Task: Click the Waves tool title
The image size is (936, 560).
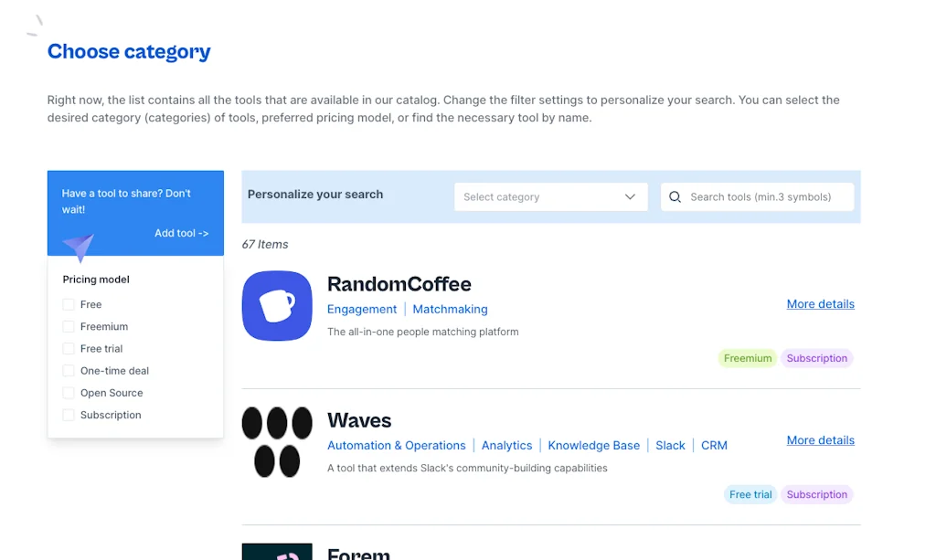Action: [359, 420]
